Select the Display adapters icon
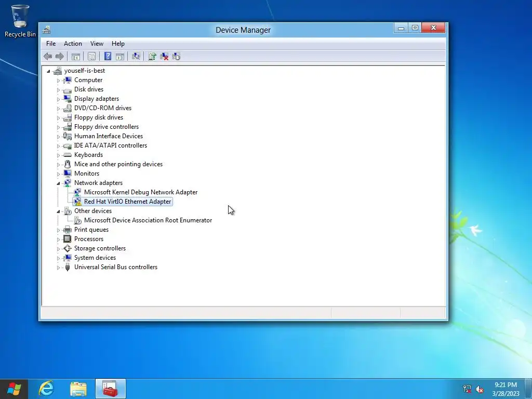The height and width of the screenshot is (399, 532). (68, 99)
